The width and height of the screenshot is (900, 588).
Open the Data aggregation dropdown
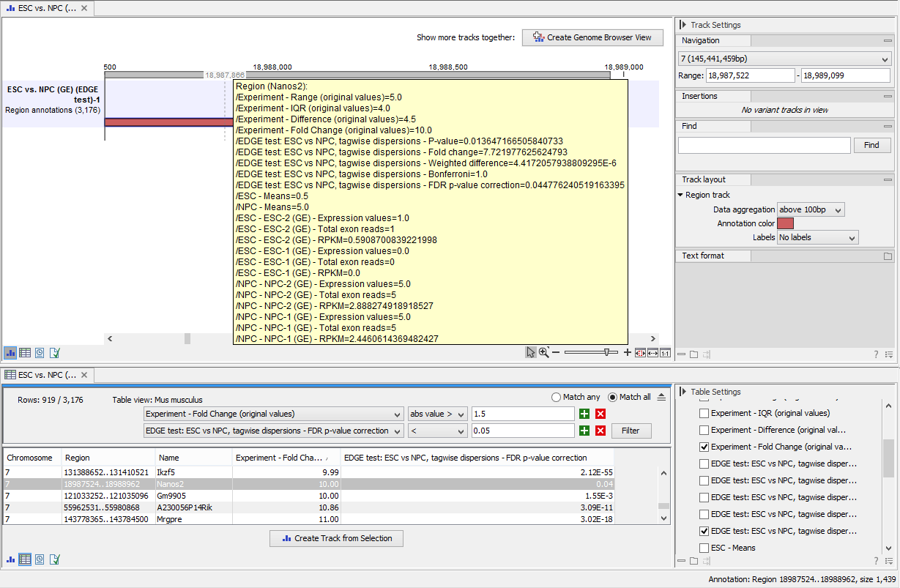811,210
